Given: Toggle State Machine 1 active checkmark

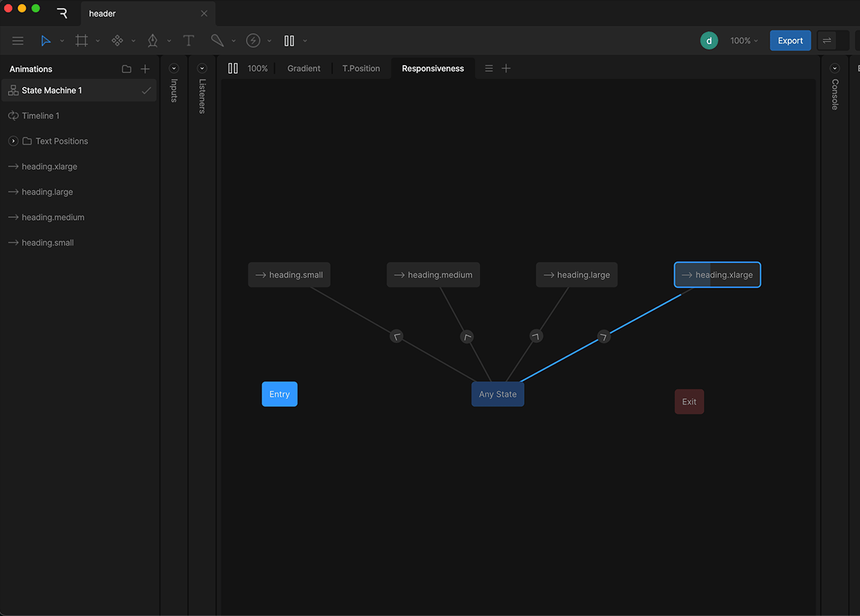Looking at the screenshot, I should [146, 90].
